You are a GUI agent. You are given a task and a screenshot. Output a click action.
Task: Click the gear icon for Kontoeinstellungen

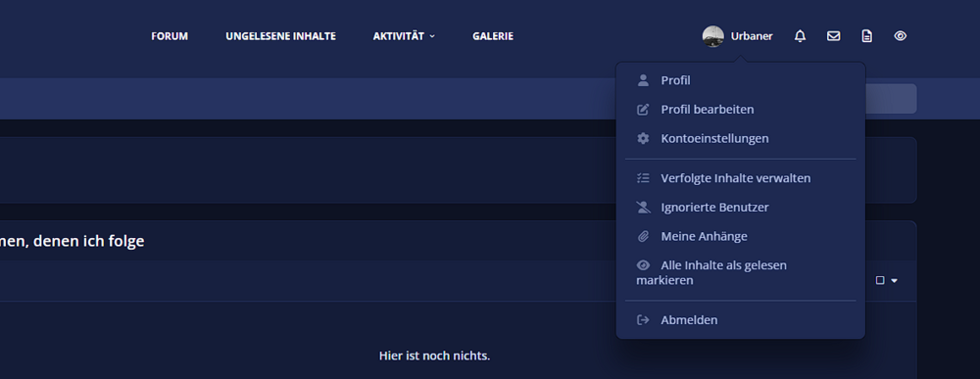643,139
